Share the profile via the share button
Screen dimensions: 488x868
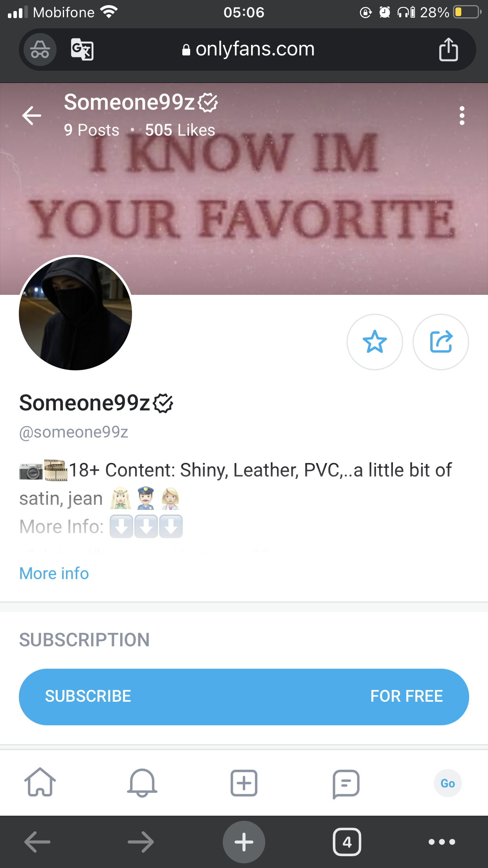[441, 342]
